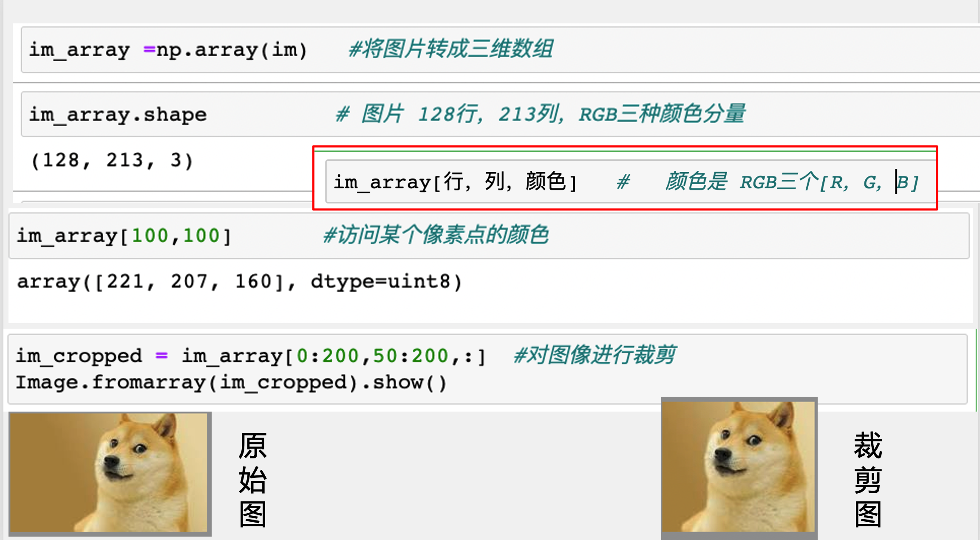Click the 原始图 label

[253, 480]
